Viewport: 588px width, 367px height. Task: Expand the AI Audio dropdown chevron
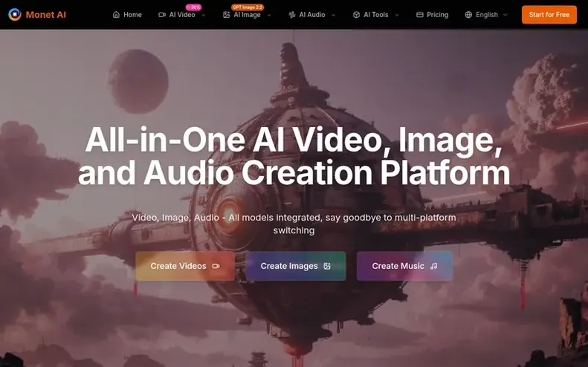[x=333, y=15]
